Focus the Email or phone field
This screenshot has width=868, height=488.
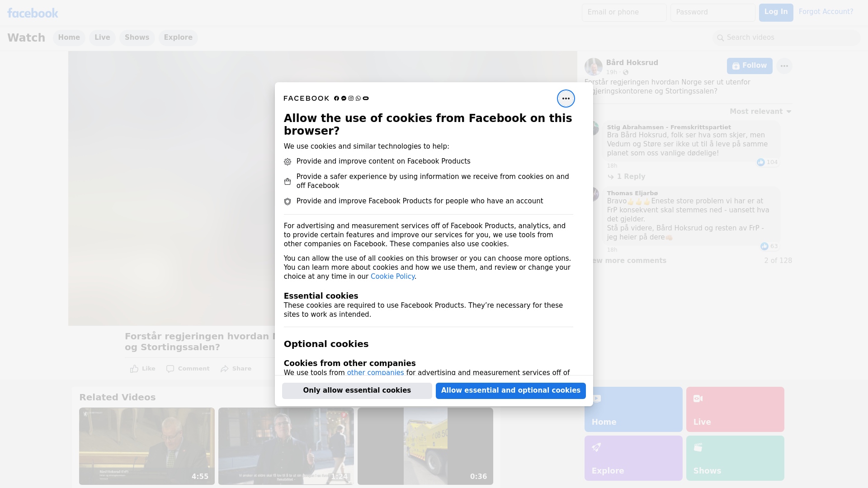point(624,12)
